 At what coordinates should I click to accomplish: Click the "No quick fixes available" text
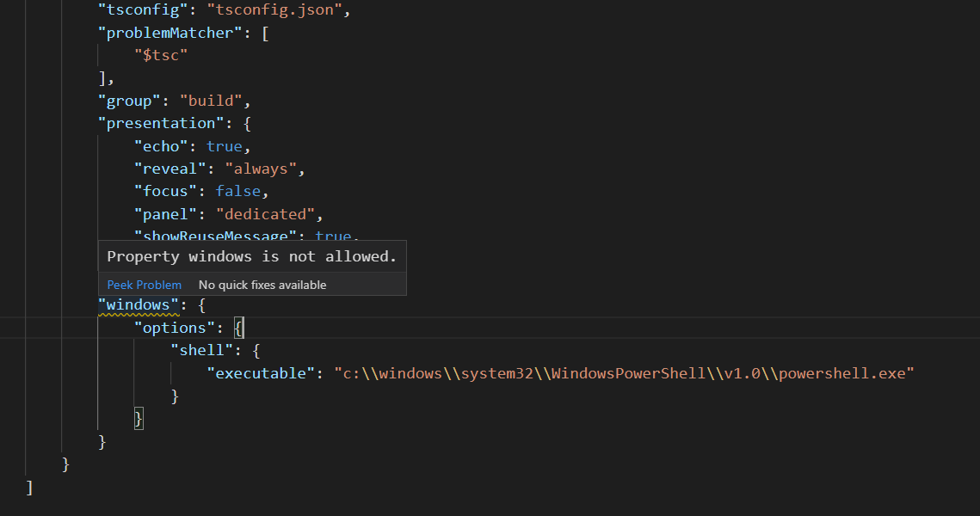pyautogui.click(x=262, y=285)
